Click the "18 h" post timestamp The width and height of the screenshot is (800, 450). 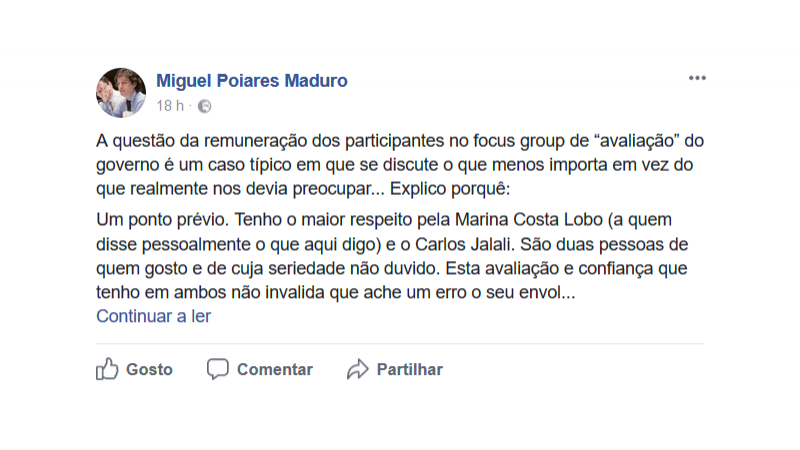pyautogui.click(x=170, y=106)
